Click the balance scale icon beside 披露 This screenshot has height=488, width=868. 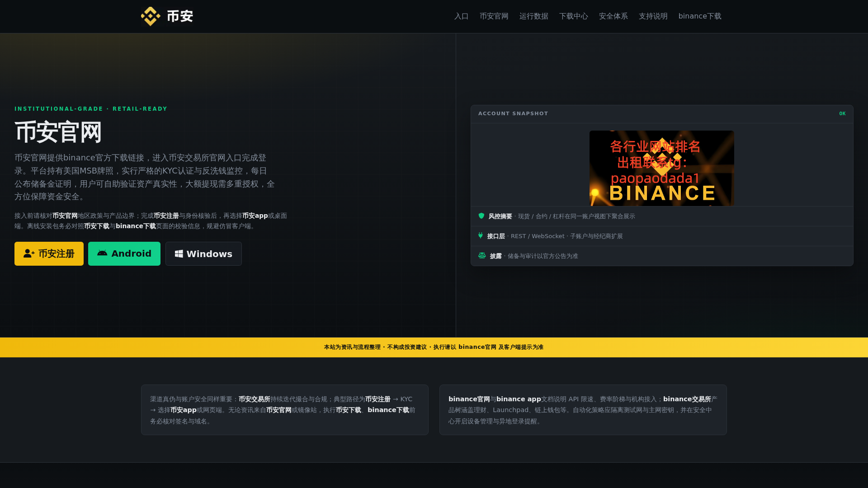[x=482, y=256]
